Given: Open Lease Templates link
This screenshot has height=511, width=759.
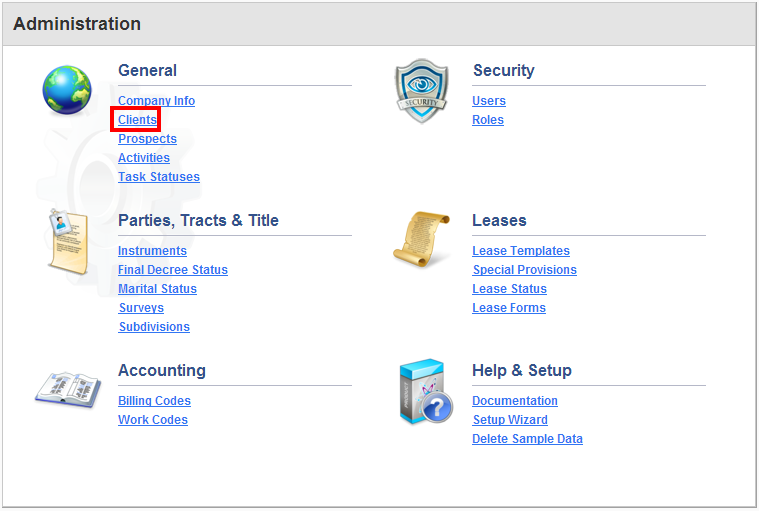Looking at the screenshot, I should click(x=521, y=251).
